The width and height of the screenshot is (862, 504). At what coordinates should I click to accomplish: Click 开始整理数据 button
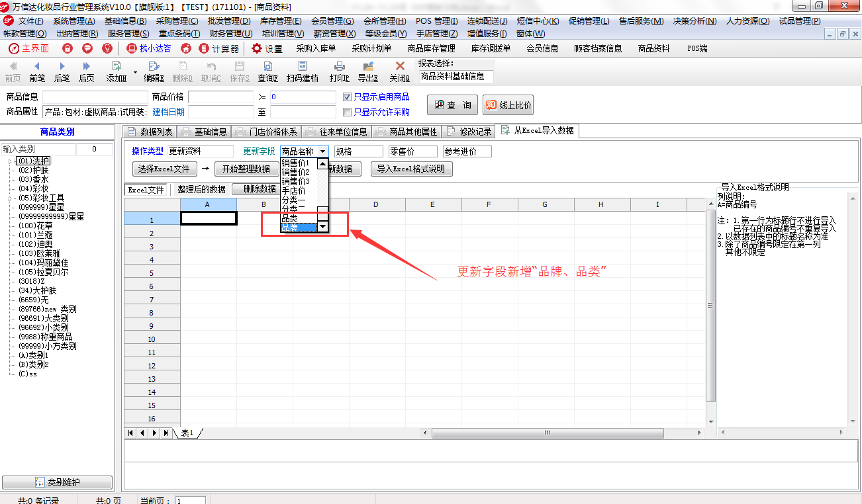click(246, 169)
